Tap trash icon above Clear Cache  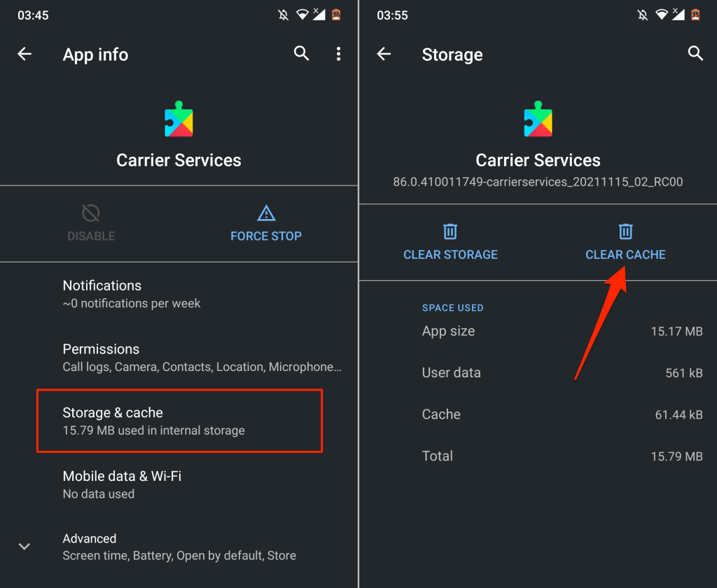tap(625, 231)
